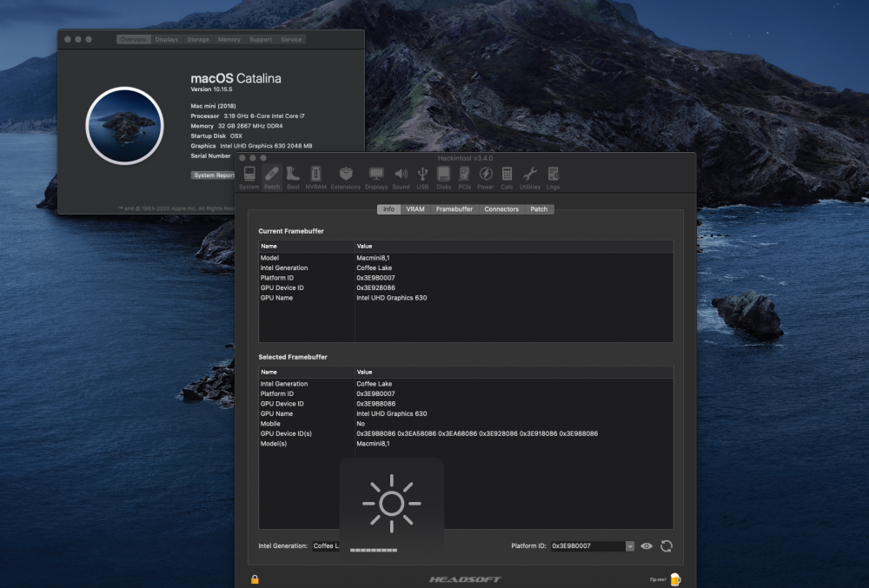Click the beer mug Tip me icon

(675, 579)
